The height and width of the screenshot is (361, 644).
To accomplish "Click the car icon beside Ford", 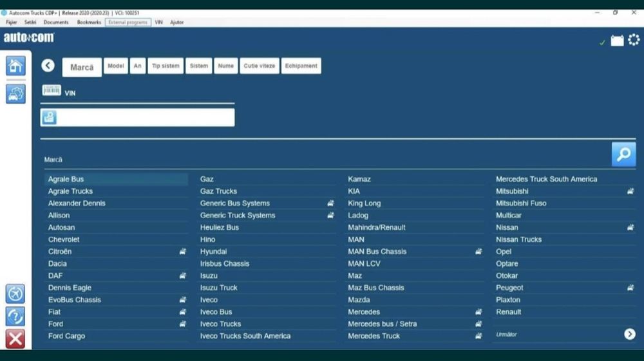I will pyautogui.click(x=183, y=324).
